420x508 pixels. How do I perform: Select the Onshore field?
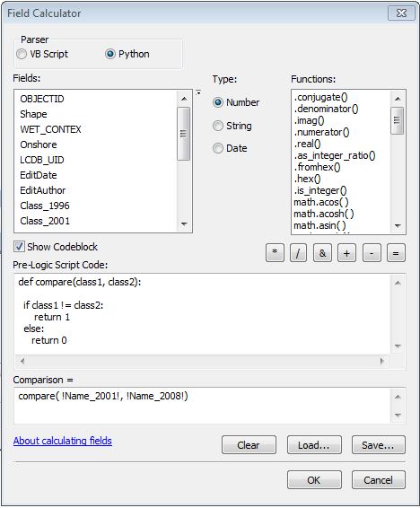(39, 145)
